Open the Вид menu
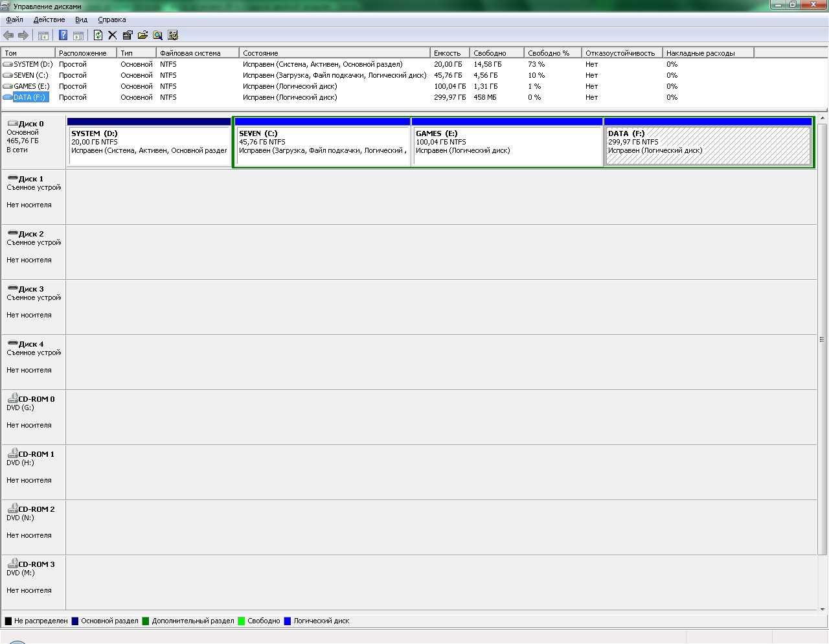This screenshot has height=644, width=829. point(81,19)
